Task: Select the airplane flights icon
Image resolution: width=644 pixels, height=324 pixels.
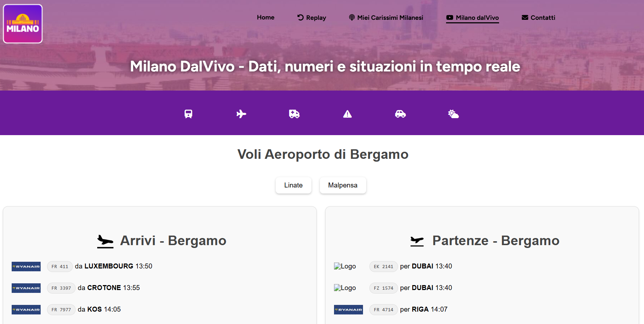Action: [241, 114]
